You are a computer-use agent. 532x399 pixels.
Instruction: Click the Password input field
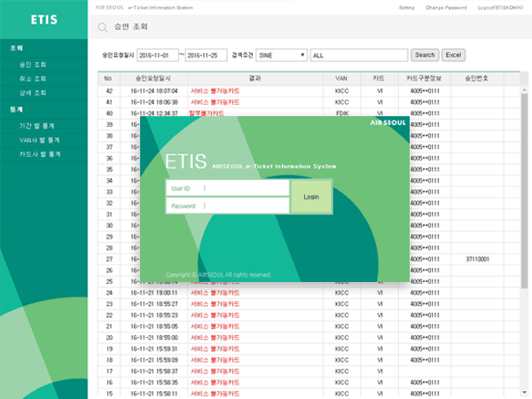coord(227,206)
